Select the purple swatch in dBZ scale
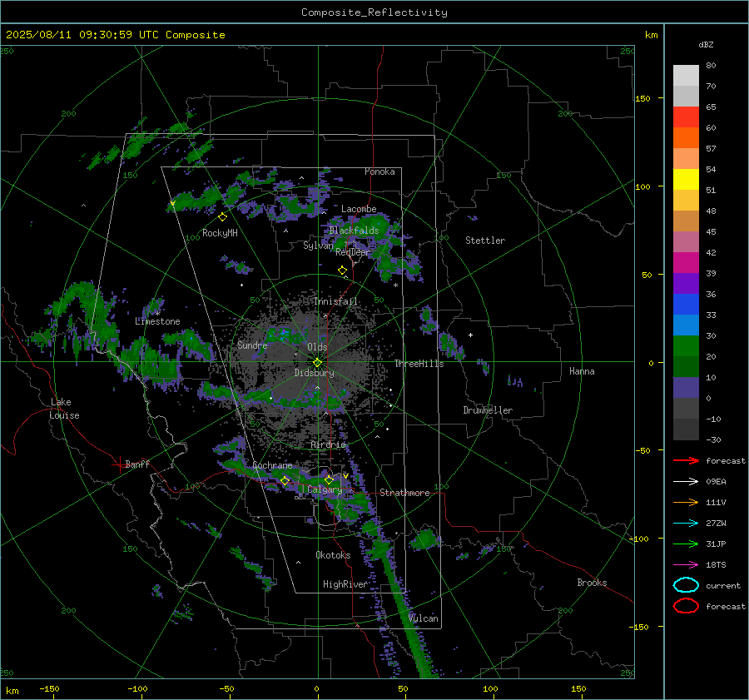 click(x=686, y=284)
